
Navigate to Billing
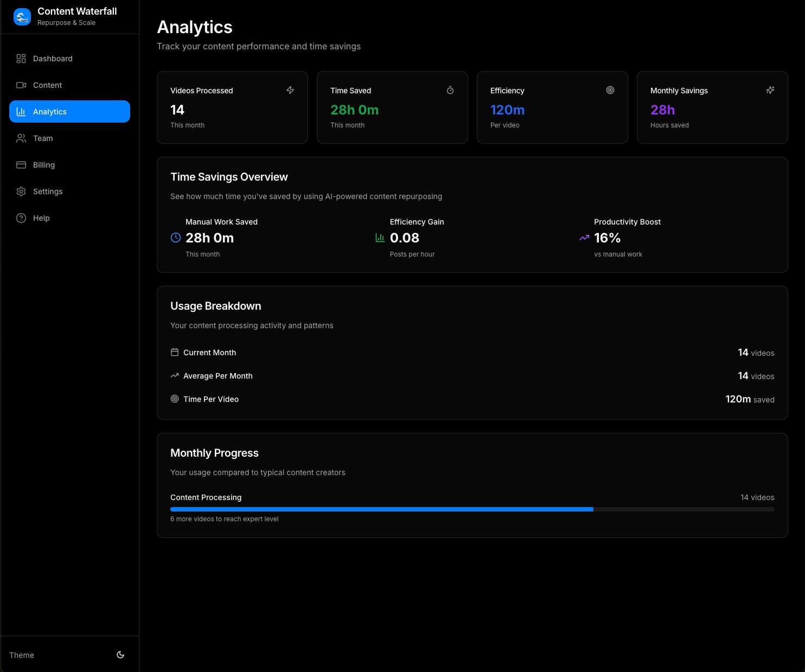(x=69, y=165)
